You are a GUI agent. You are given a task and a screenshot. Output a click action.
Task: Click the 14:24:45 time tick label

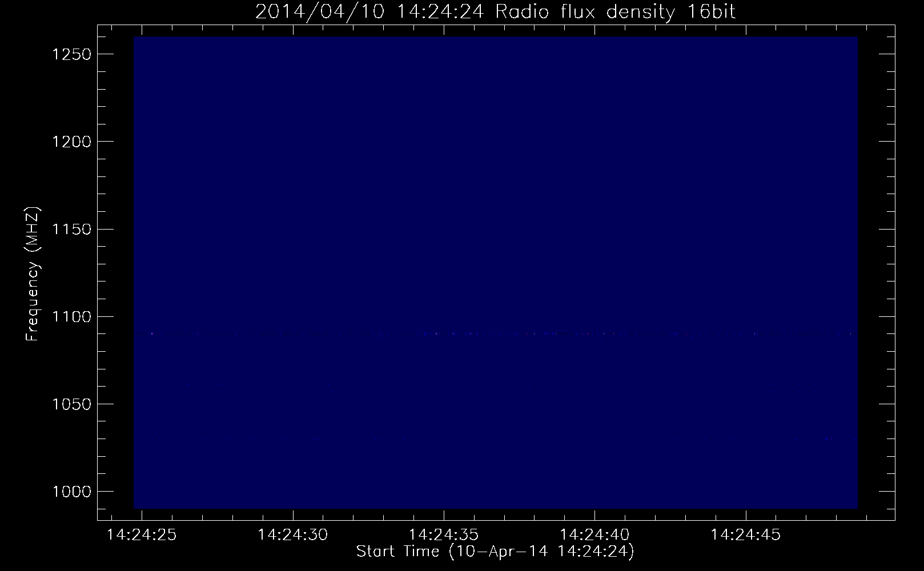745,535
